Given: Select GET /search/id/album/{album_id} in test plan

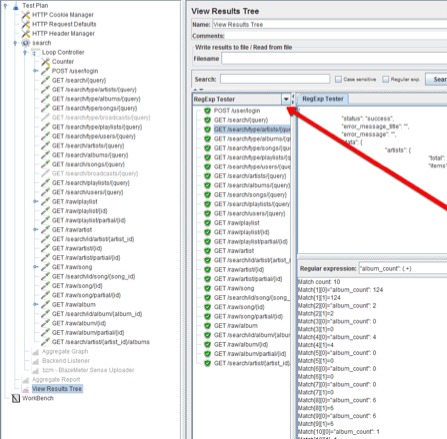Looking at the screenshot, I should (97, 314).
